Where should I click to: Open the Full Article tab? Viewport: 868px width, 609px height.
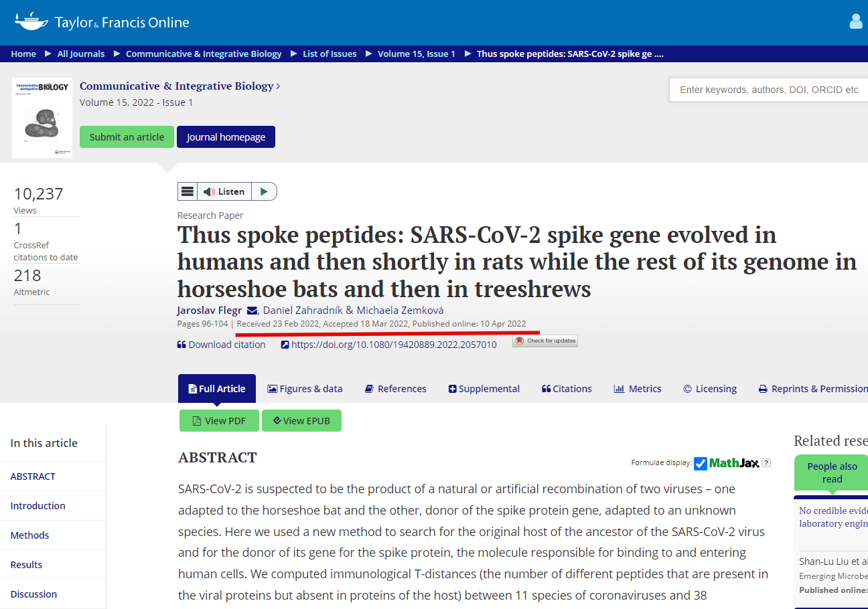click(x=217, y=388)
